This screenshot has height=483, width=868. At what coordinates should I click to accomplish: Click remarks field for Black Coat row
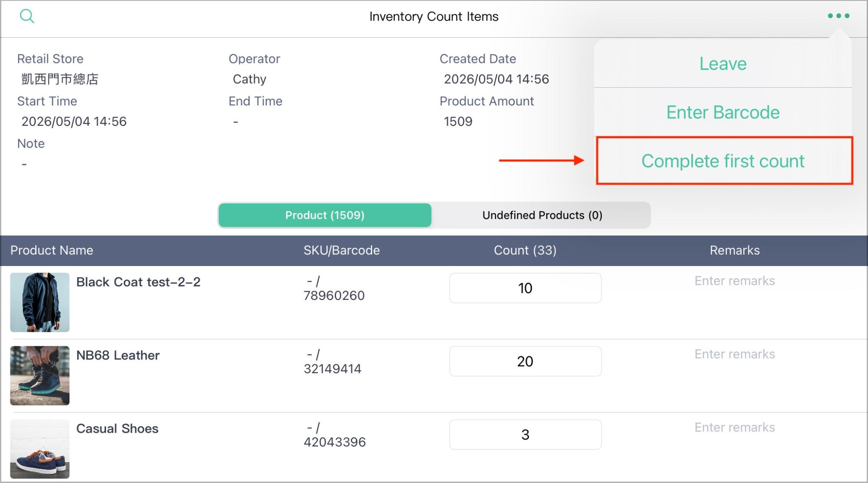[x=735, y=281]
